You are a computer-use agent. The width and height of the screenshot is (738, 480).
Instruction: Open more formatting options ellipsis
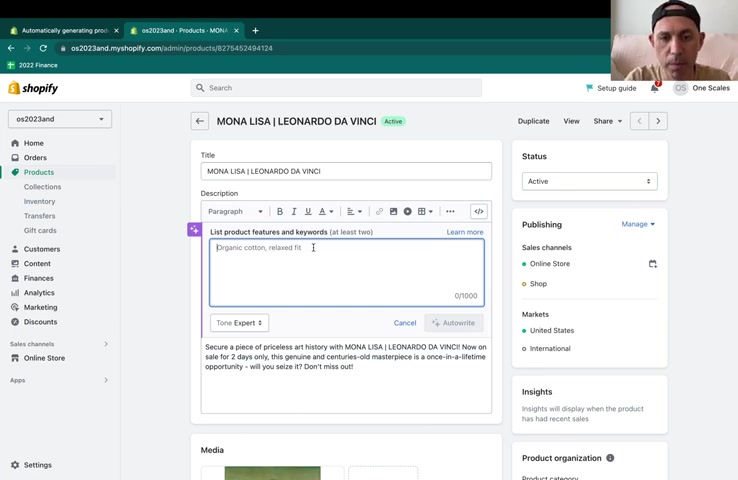click(450, 212)
